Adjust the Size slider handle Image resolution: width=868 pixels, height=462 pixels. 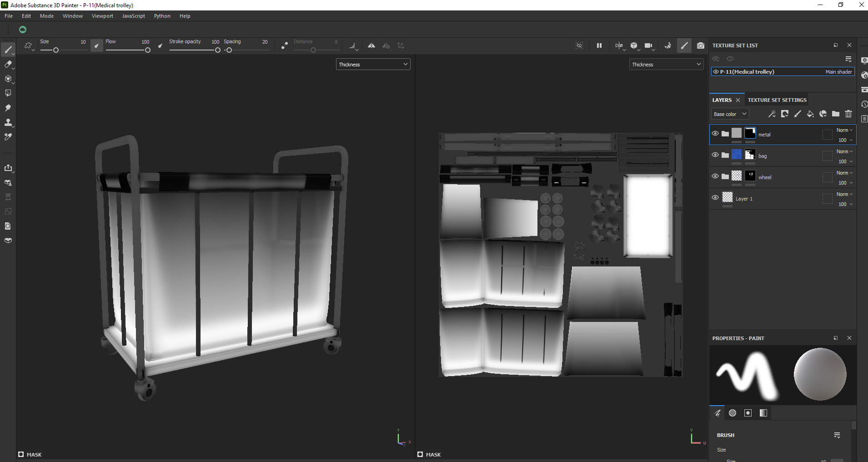pyautogui.click(x=56, y=50)
